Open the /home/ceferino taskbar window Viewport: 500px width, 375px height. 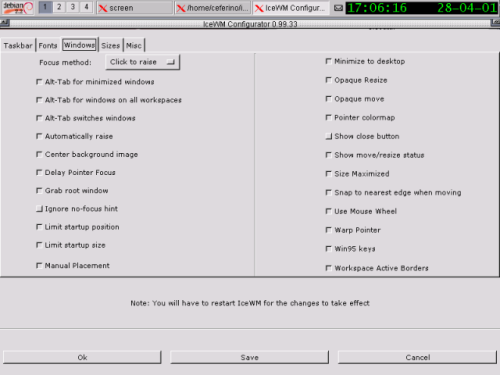[213, 8]
